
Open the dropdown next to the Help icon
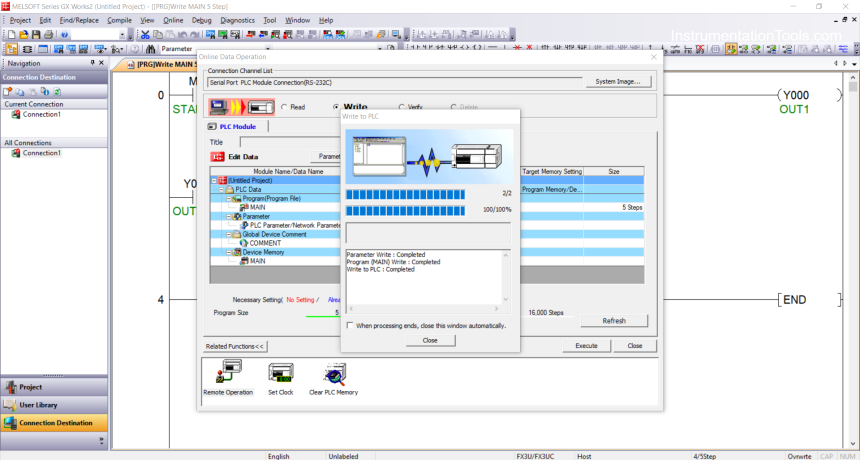pyautogui.click(x=123, y=35)
